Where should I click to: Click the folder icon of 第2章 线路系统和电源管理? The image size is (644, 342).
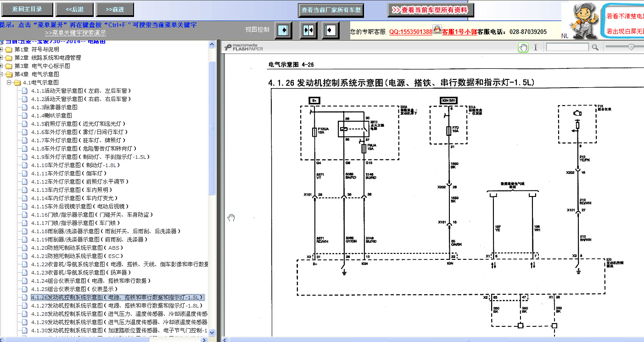(x=9, y=58)
